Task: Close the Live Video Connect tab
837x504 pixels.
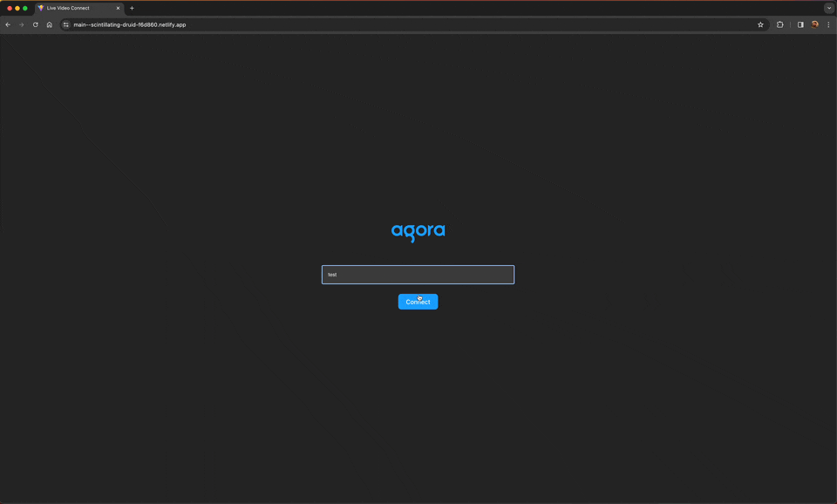Action: click(x=118, y=8)
